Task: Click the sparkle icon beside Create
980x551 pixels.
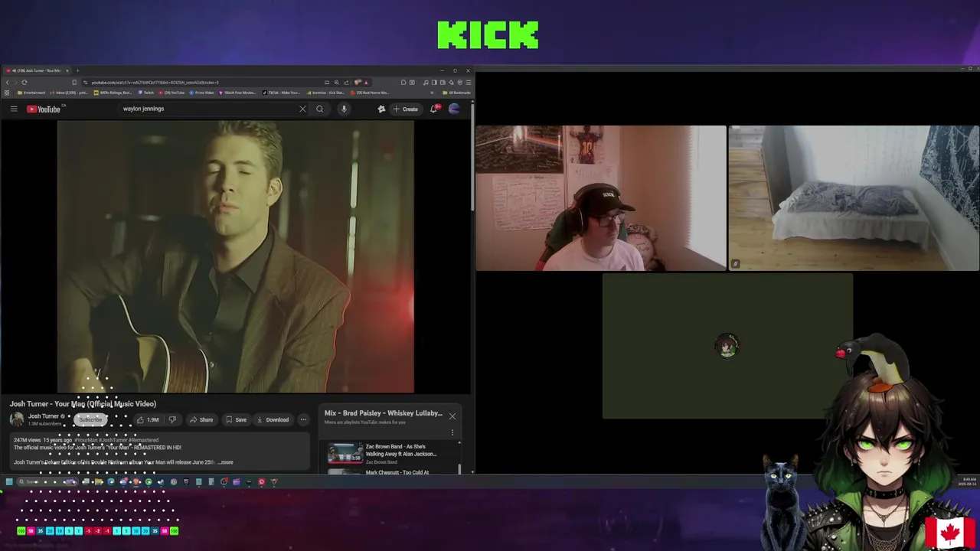Action: pyautogui.click(x=381, y=109)
